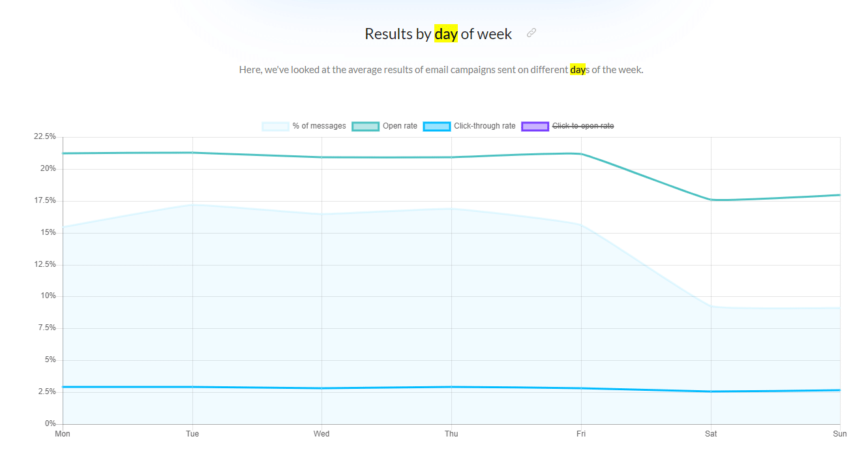Show the crossed-out 'Click-to-open rate' series
This screenshot has width=868, height=460.
[x=583, y=126]
